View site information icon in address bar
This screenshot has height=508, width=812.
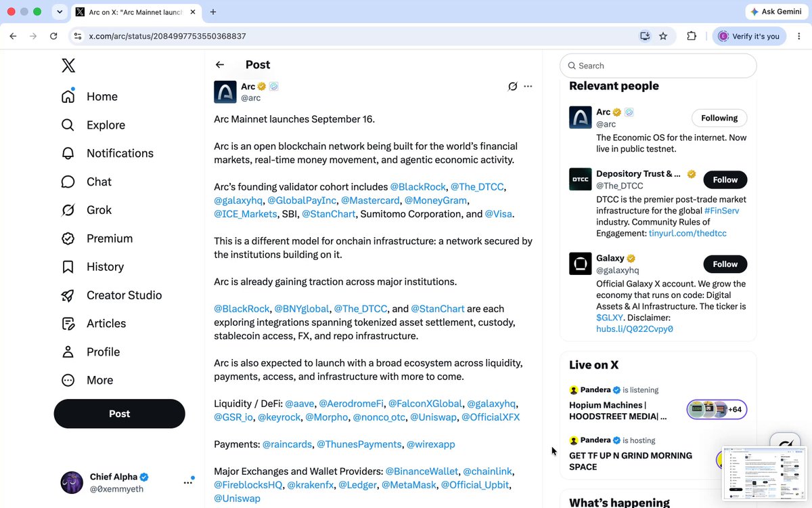pos(78,36)
